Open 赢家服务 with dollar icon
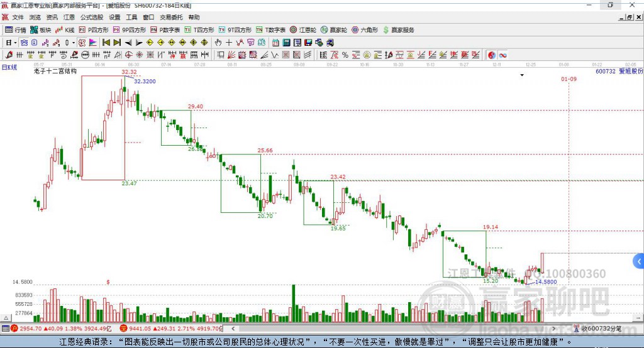Viewport: 644px width, 348px height. click(x=398, y=30)
